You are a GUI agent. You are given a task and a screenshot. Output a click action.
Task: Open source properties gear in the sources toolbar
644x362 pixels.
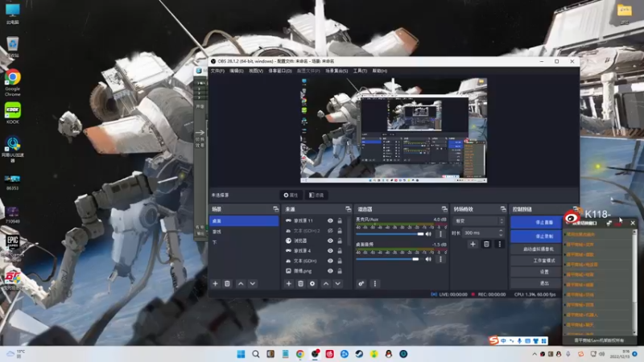[312, 284]
